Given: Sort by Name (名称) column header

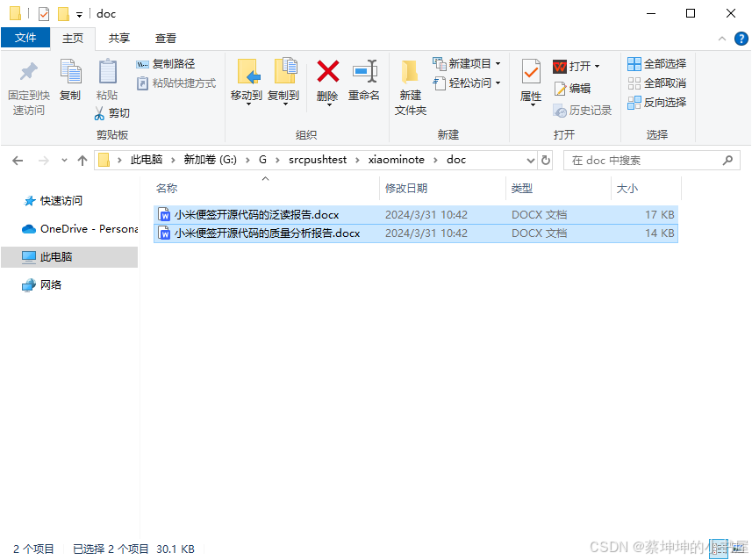Looking at the screenshot, I should [266, 188].
